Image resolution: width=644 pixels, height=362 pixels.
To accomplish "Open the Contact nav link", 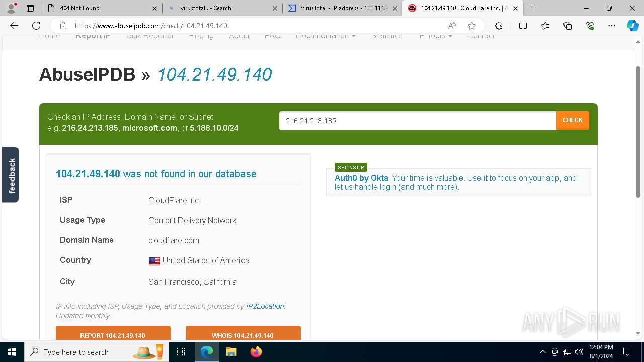I will (x=481, y=36).
